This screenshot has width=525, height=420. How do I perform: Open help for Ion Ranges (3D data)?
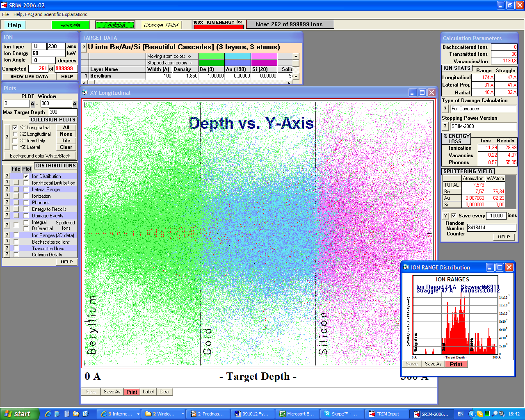click(x=7, y=235)
